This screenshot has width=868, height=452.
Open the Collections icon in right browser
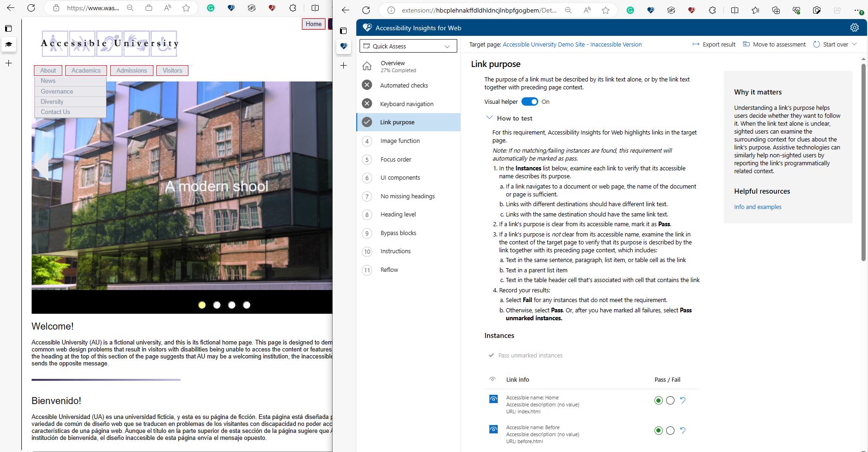(775, 10)
